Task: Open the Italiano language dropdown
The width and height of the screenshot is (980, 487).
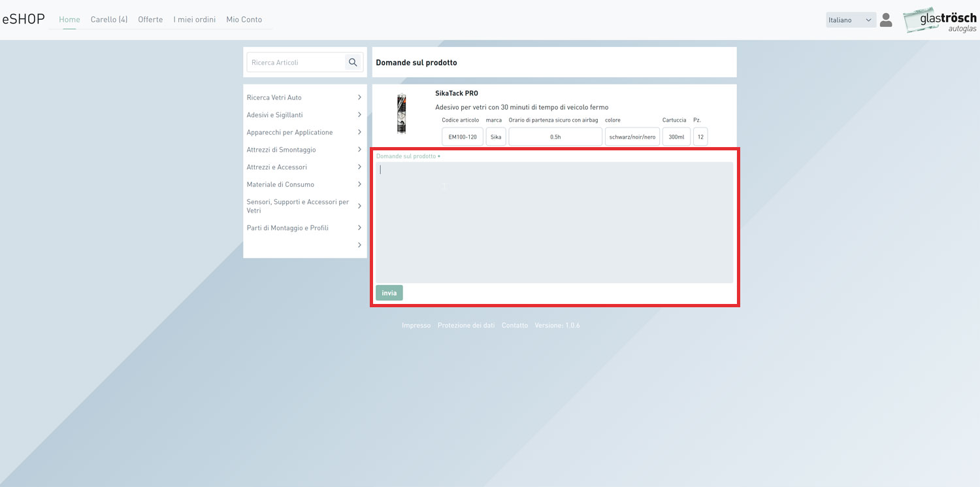Action: tap(851, 20)
